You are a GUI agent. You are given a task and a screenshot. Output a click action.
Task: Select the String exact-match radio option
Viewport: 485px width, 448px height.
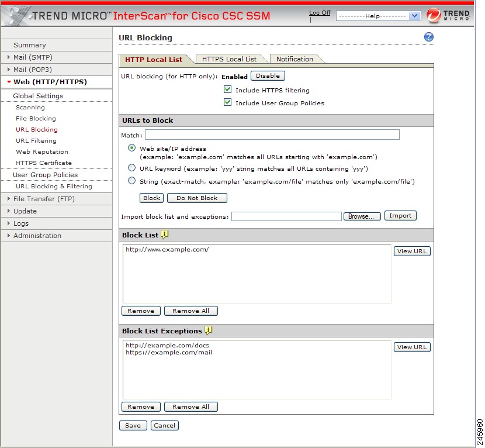(131, 181)
